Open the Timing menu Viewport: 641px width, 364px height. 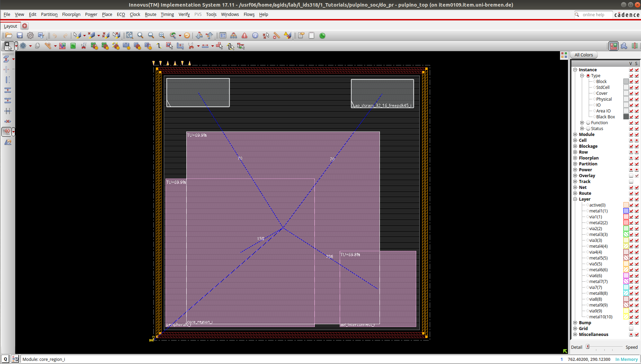click(x=167, y=14)
